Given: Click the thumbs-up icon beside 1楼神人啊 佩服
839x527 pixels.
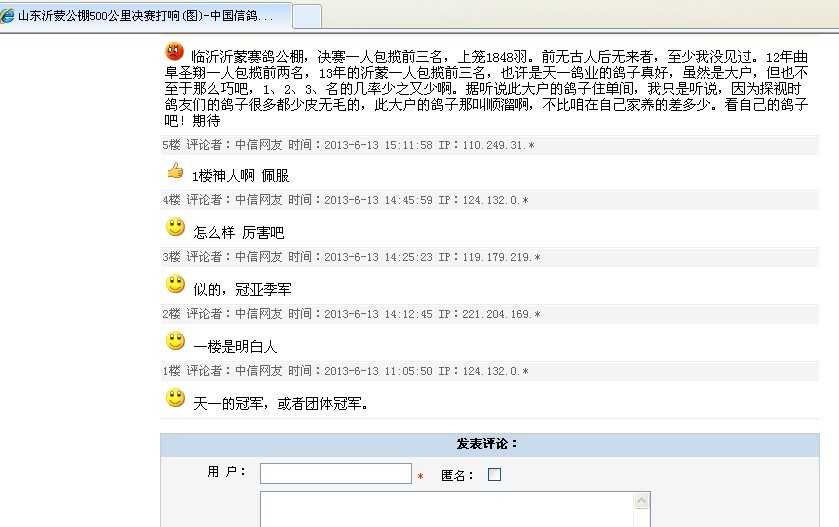Looking at the screenshot, I should click(x=175, y=171).
